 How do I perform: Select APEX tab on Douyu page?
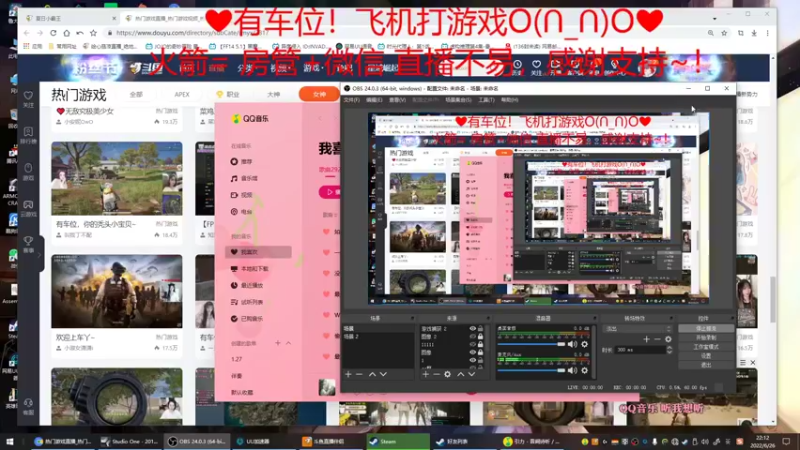pyautogui.click(x=182, y=94)
